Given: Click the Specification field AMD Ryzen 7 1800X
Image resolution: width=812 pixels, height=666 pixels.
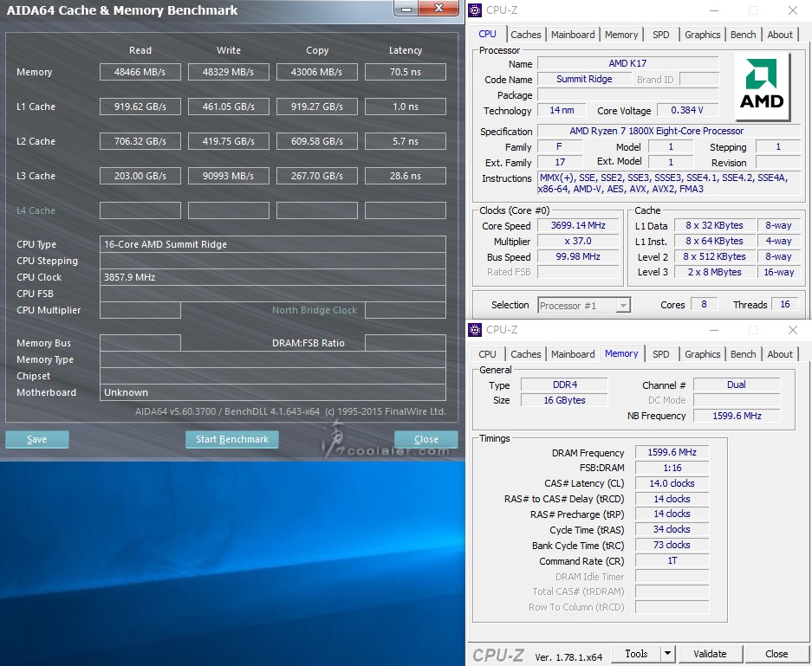Looking at the screenshot, I should (x=669, y=131).
